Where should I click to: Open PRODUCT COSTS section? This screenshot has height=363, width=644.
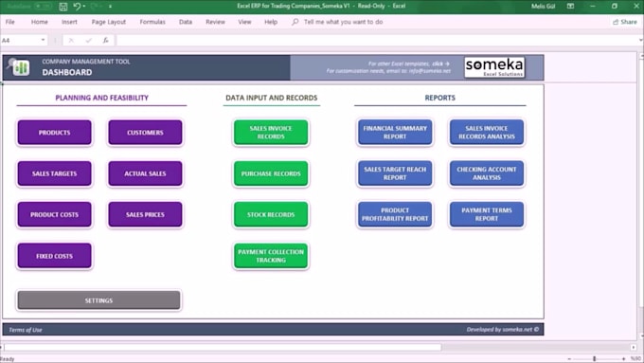(x=54, y=214)
